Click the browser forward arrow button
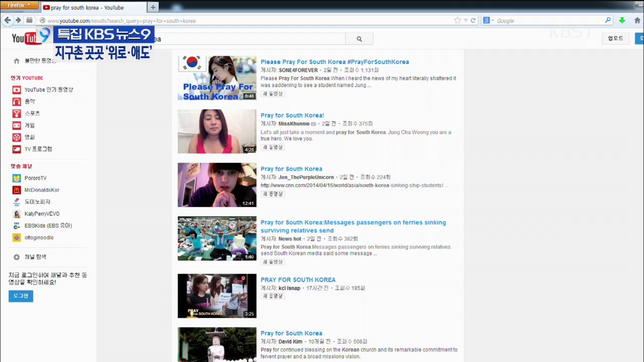This screenshot has width=644, height=362. click(18, 20)
